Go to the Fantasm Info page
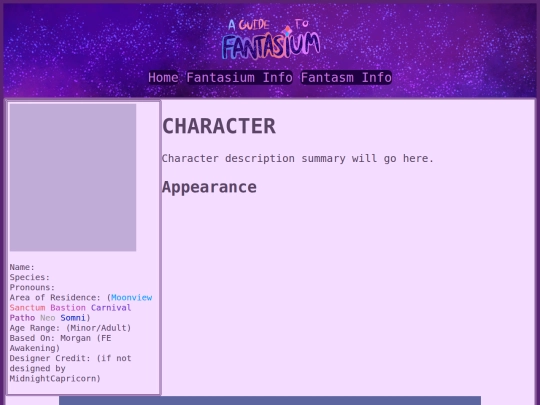The image size is (540, 405). [346, 77]
